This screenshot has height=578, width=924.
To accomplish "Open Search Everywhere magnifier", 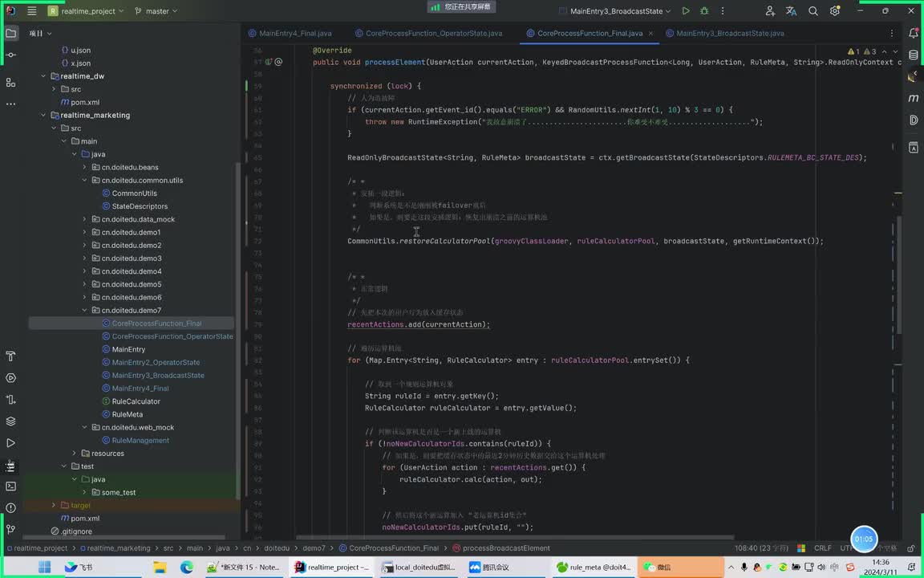I will [x=813, y=10].
